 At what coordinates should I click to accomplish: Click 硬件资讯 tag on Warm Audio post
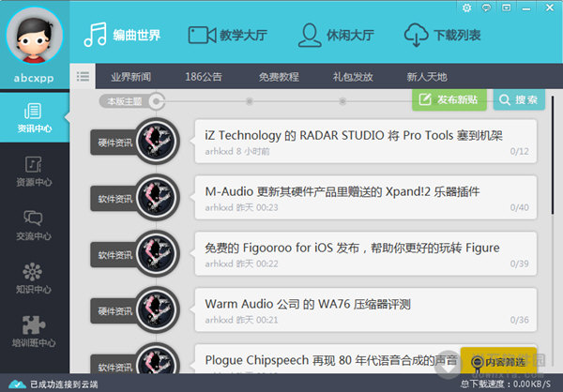(x=114, y=310)
